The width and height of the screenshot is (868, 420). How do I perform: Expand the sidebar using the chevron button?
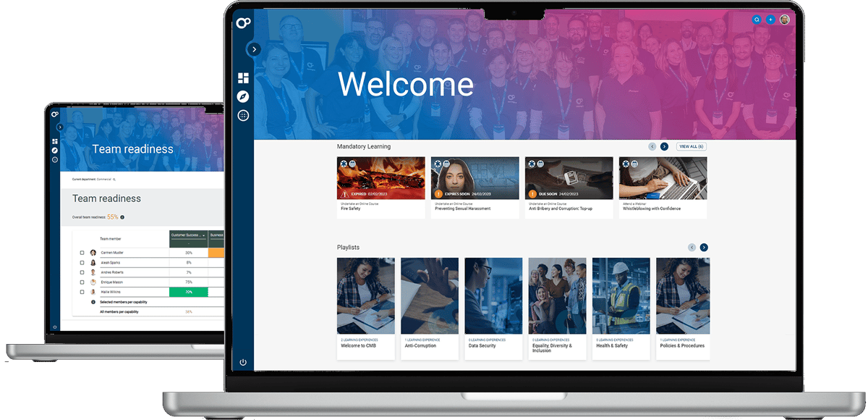(254, 49)
